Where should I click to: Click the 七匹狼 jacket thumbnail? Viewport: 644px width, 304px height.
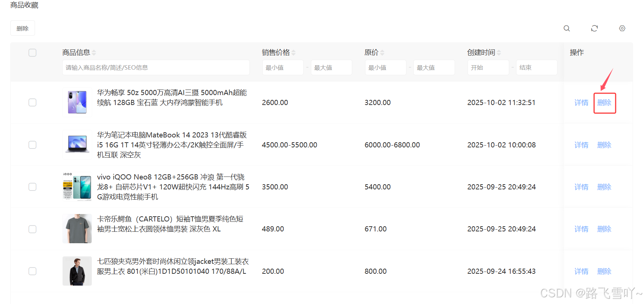77,271
